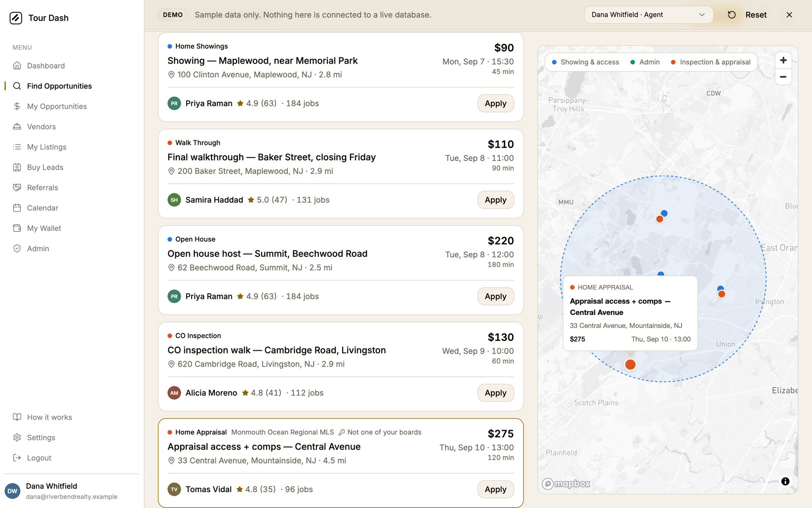
Task: Toggle Showing & access legend filter
Action: click(x=586, y=62)
